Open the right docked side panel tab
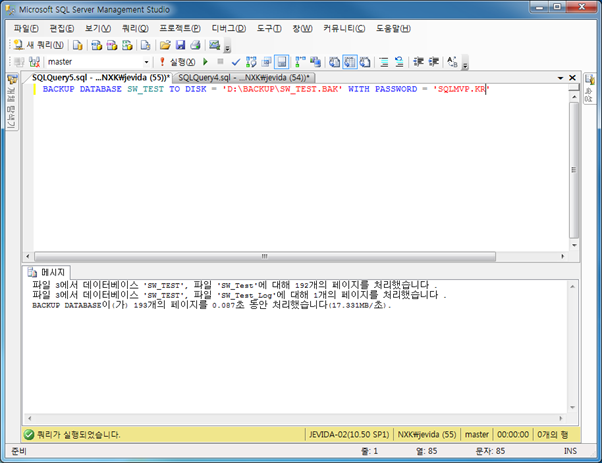 (589, 88)
